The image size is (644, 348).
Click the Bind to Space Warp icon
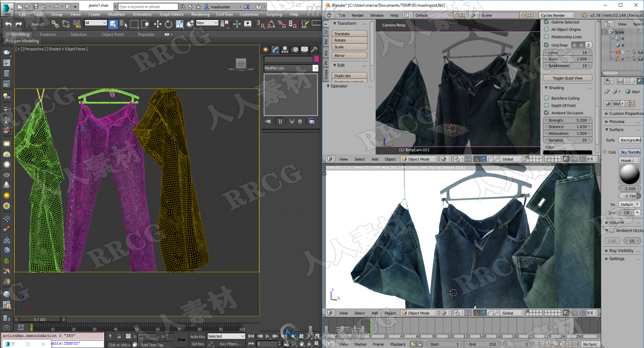77,24
